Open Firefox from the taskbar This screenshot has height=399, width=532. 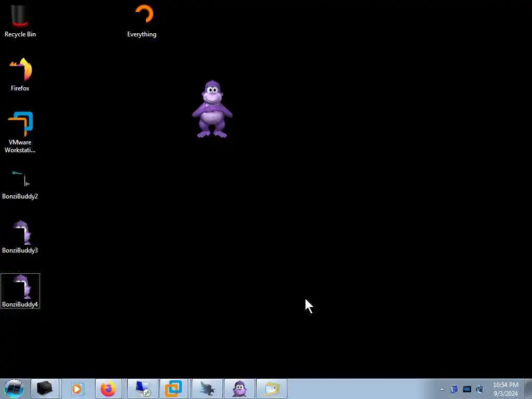[x=109, y=389]
